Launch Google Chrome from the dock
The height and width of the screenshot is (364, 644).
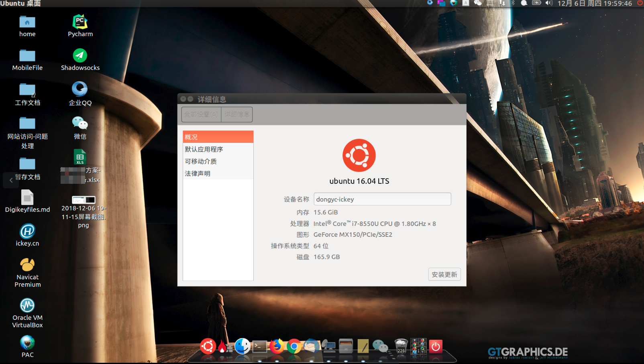pos(294,346)
